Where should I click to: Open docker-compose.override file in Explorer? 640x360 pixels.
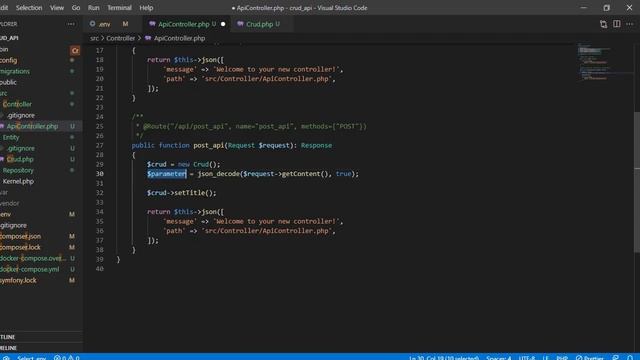tap(41, 258)
